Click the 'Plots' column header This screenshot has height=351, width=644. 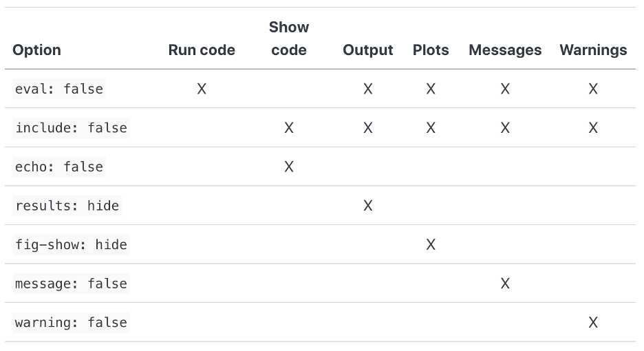click(x=431, y=50)
